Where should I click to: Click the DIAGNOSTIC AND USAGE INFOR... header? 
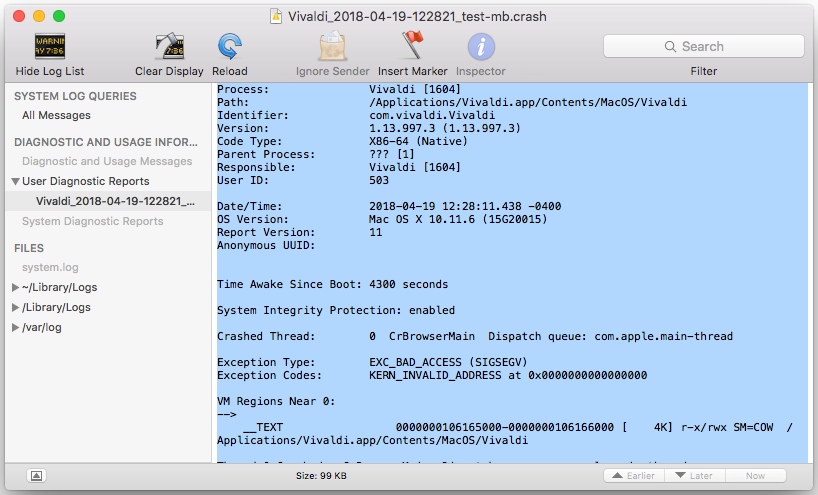106,142
